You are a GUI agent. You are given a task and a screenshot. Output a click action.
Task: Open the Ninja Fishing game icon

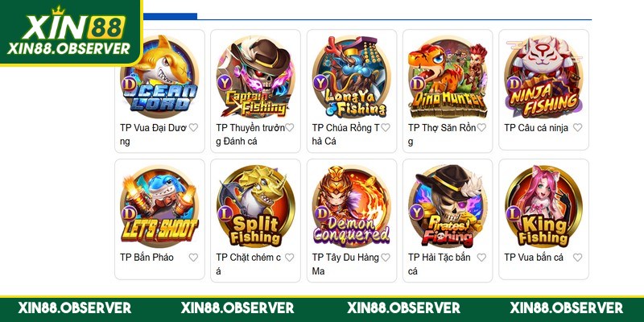pos(544,76)
